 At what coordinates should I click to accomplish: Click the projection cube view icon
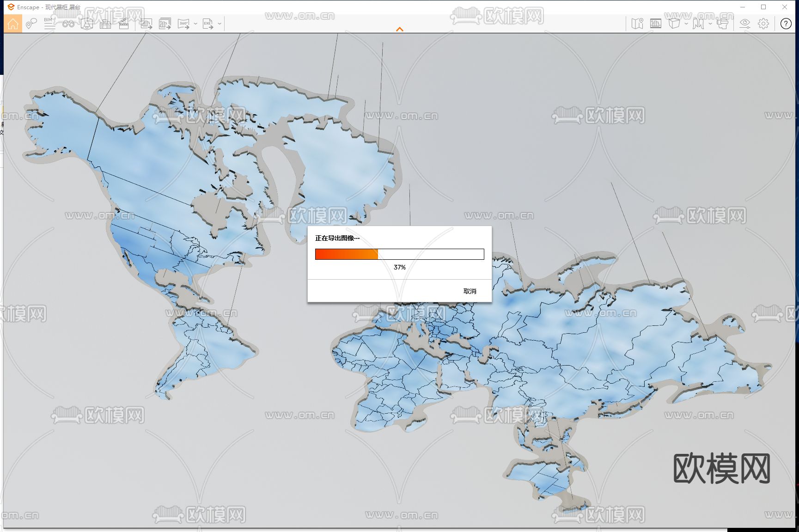[674, 24]
